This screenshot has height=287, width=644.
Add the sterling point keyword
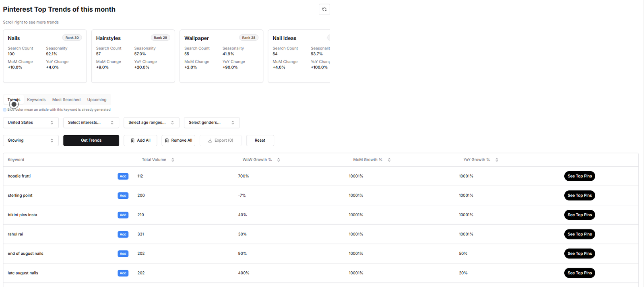point(123,196)
